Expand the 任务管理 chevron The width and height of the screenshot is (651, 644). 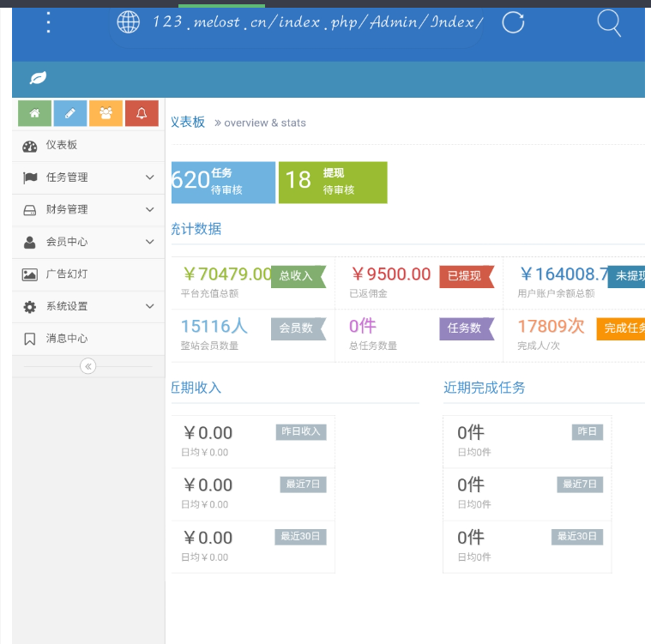[x=150, y=178]
